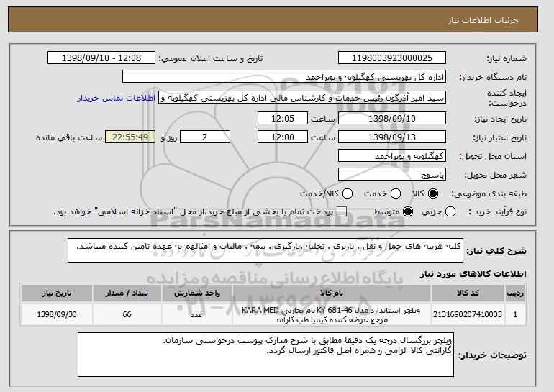The width and height of the screenshot is (554, 392).
Task: Click the ردیف column header
Action: (515, 293)
